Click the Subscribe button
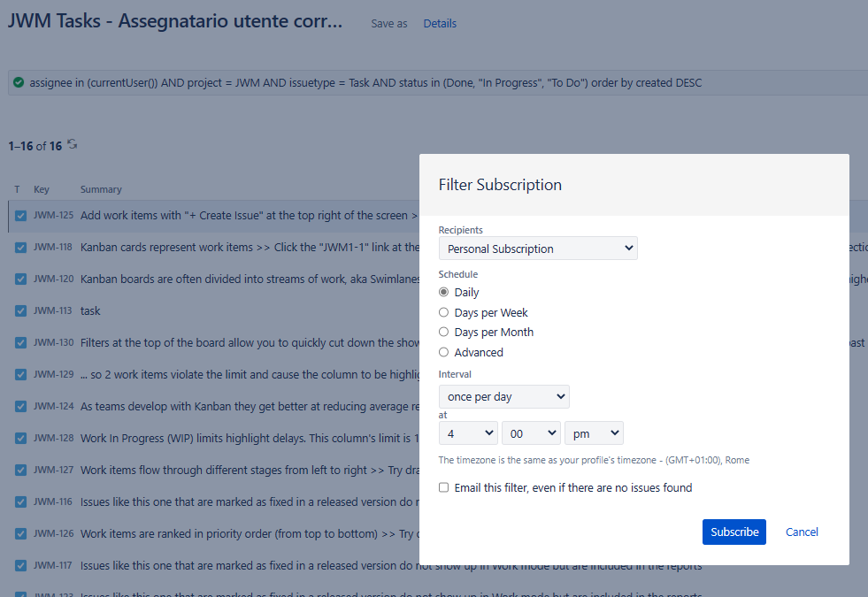Viewport: 868px width, 597px height. coord(734,532)
